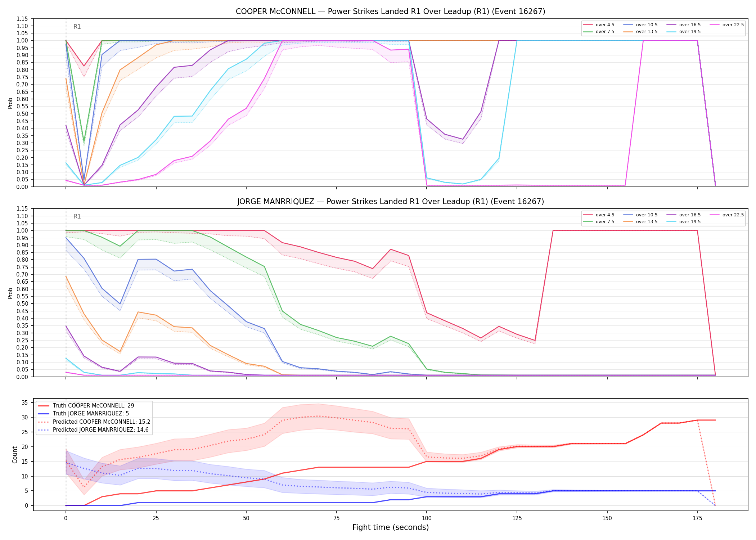
Task: Click the 'Prob' axis label of MANRRIQUEZ chart
Action: 10,293
